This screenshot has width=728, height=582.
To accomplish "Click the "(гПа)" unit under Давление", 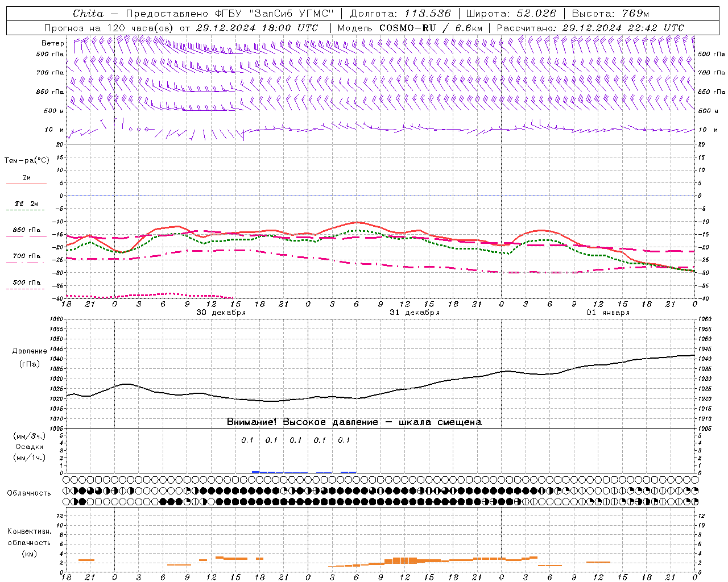I will pos(30,364).
